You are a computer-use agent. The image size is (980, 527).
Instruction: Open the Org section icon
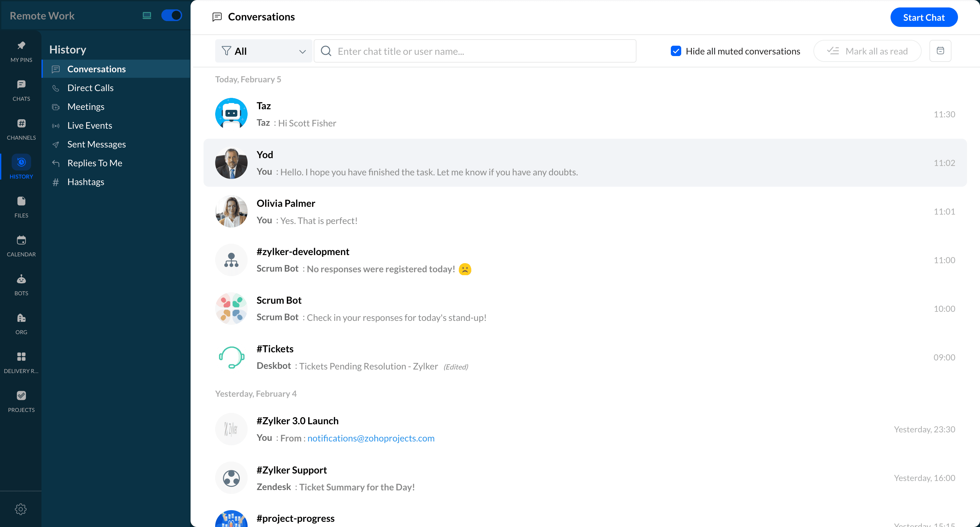[21, 323]
